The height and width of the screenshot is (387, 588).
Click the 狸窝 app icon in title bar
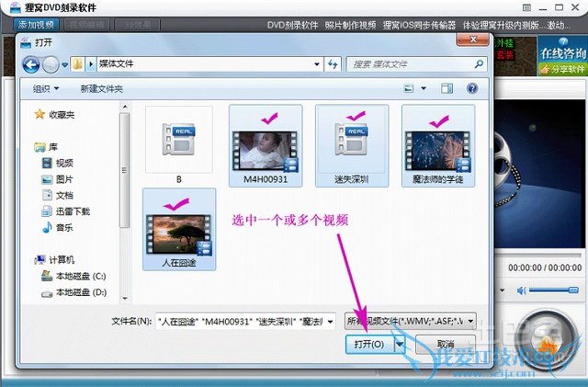[x=15, y=6]
